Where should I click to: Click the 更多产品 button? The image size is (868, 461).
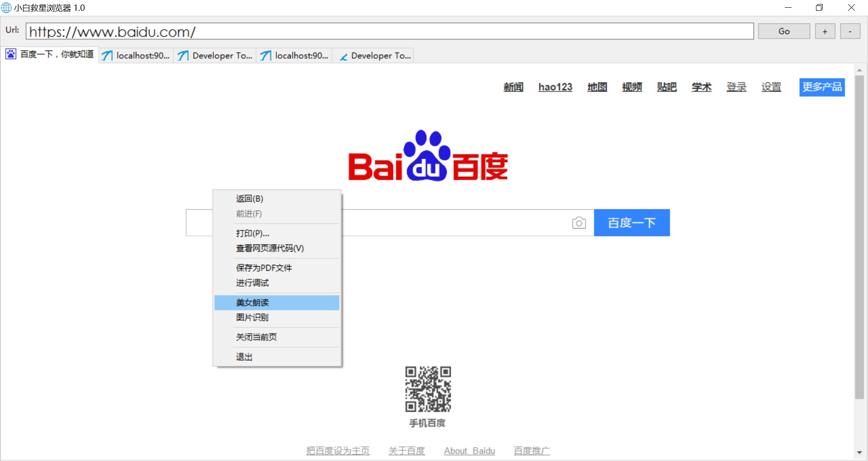pyautogui.click(x=822, y=87)
